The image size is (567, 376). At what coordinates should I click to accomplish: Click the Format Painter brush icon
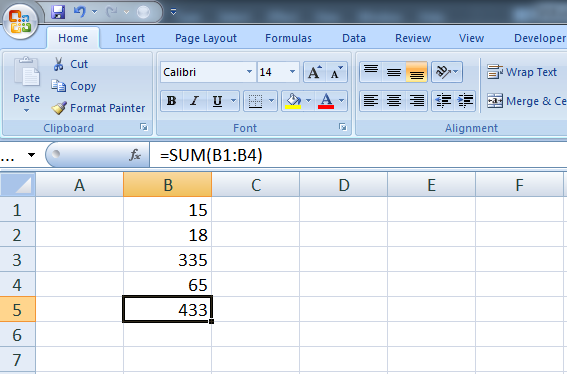coord(59,108)
